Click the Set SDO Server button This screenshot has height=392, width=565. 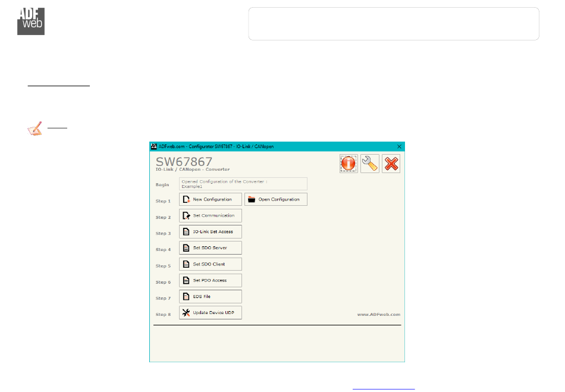click(x=211, y=248)
